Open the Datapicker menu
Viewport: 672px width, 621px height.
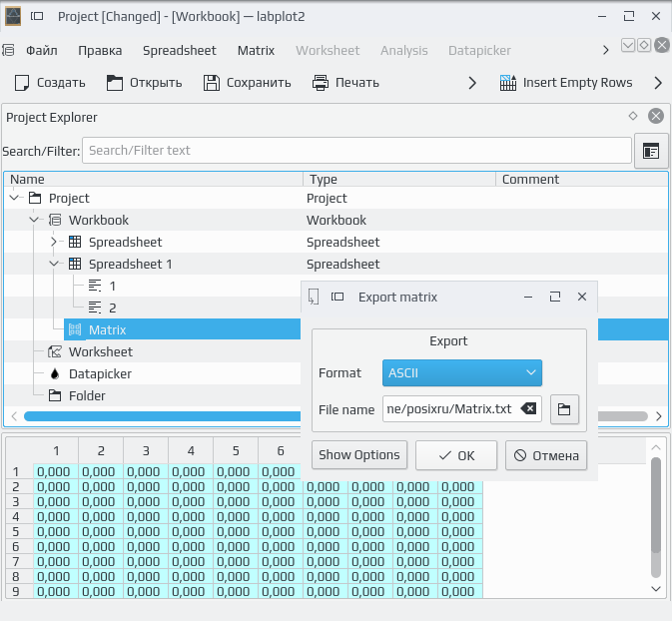coord(479,51)
